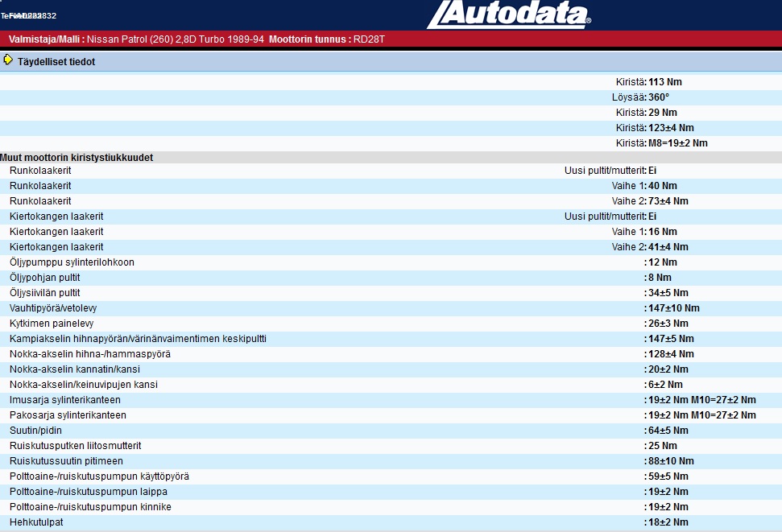Screen dimensions: 782x532
Task: Select the Valmistaja/Malli Nissan Patrol text
Action: pos(136,39)
